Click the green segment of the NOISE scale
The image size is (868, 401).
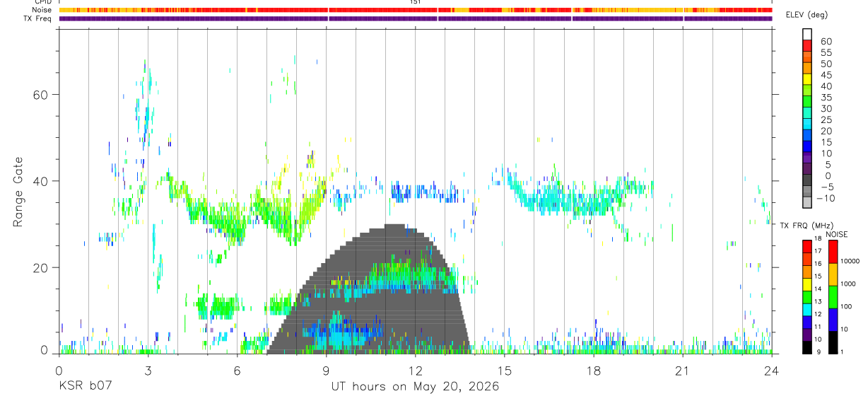tap(833, 297)
